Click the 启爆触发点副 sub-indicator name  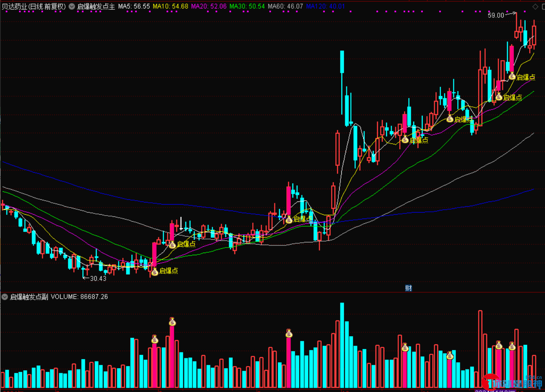pyautogui.click(x=29, y=297)
